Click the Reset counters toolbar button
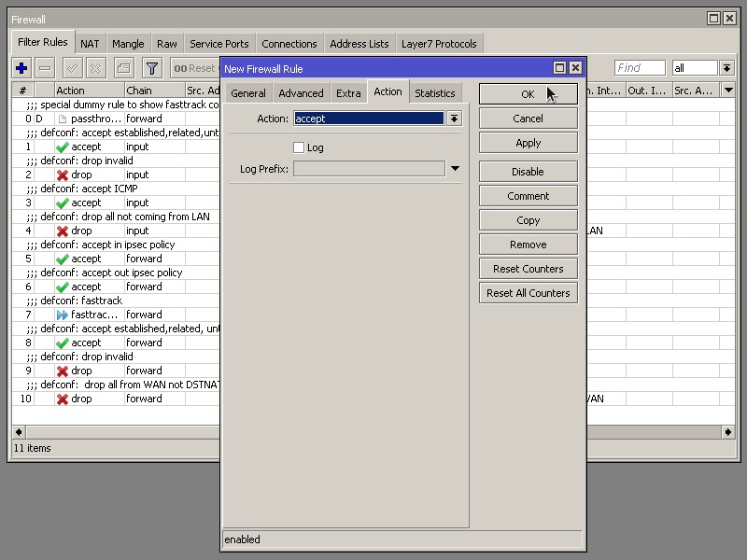The height and width of the screenshot is (560, 747). click(x=195, y=68)
